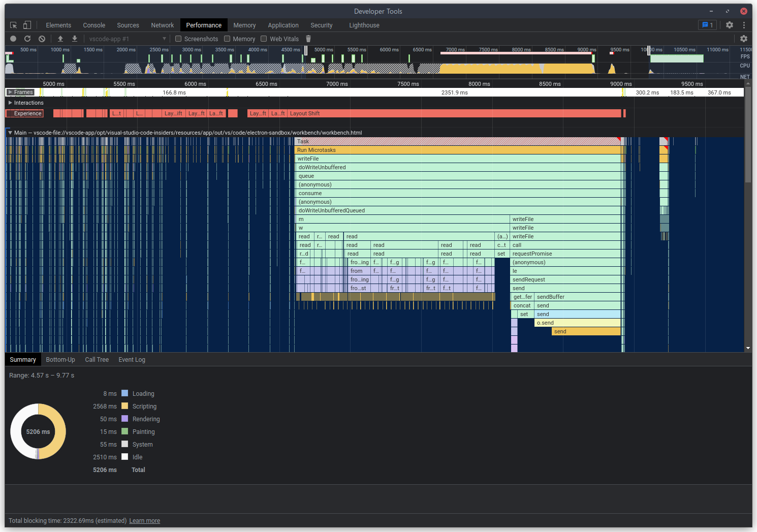The image size is (757, 532).
Task: Click the doWriteUnbuffered flame entry
Action: [x=458, y=167]
